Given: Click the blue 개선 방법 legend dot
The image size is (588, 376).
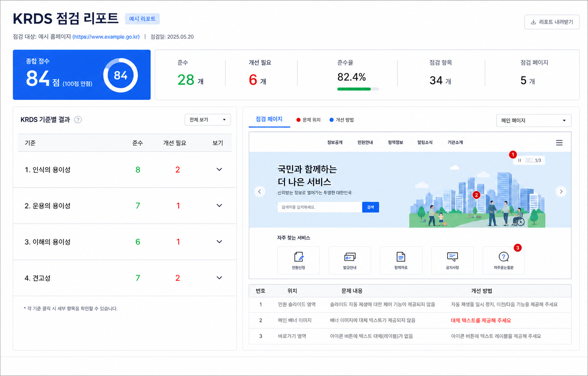Looking at the screenshot, I should 331,120.
